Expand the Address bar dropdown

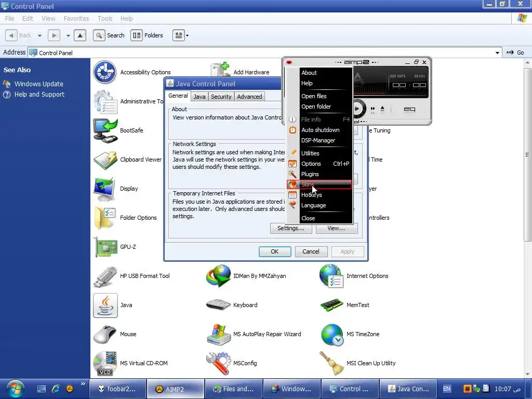click(497, 52)
